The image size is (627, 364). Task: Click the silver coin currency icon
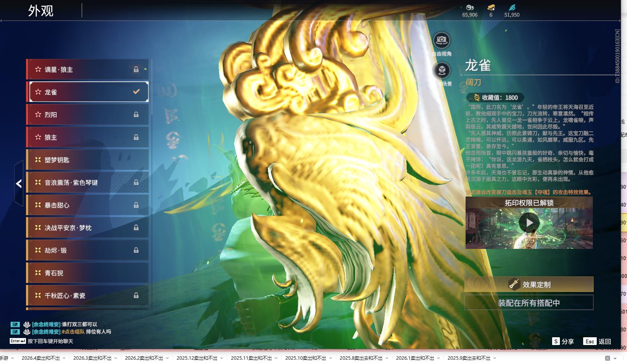coord(470,7)
